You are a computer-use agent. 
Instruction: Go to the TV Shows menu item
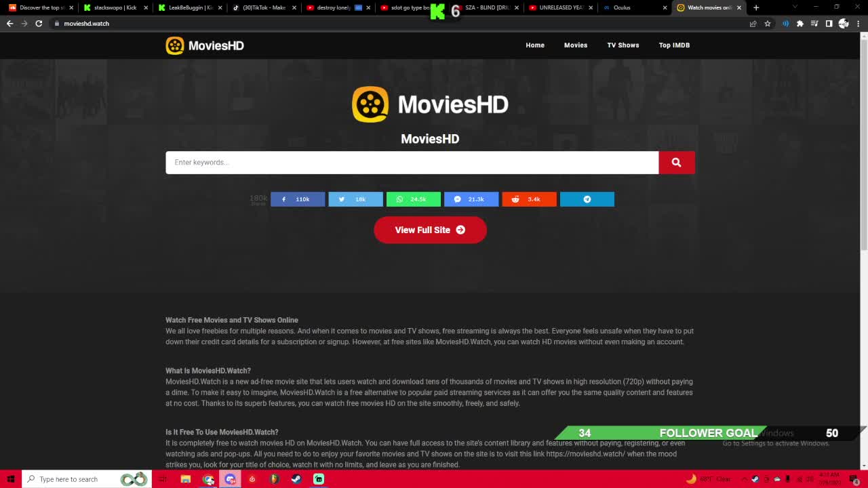point(623,45)
